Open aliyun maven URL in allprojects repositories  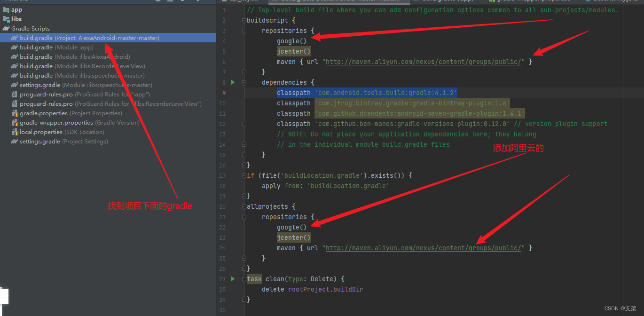(424, 248)
